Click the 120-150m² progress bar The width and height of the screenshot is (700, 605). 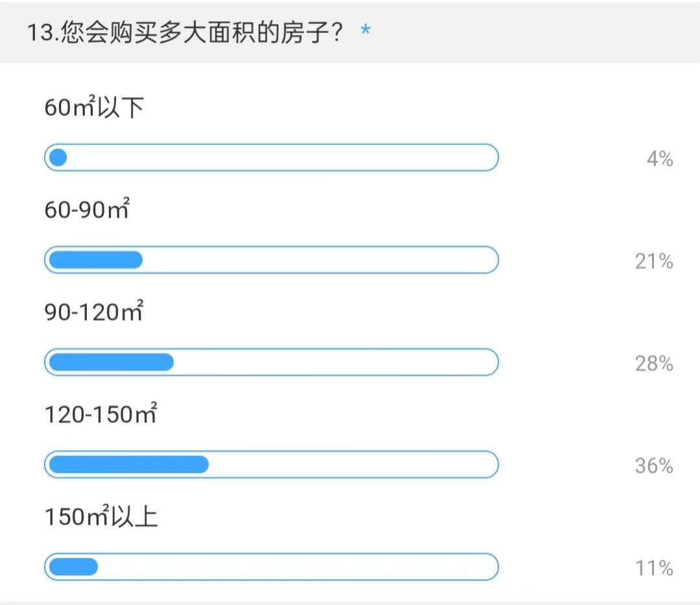tap(271, 464)
